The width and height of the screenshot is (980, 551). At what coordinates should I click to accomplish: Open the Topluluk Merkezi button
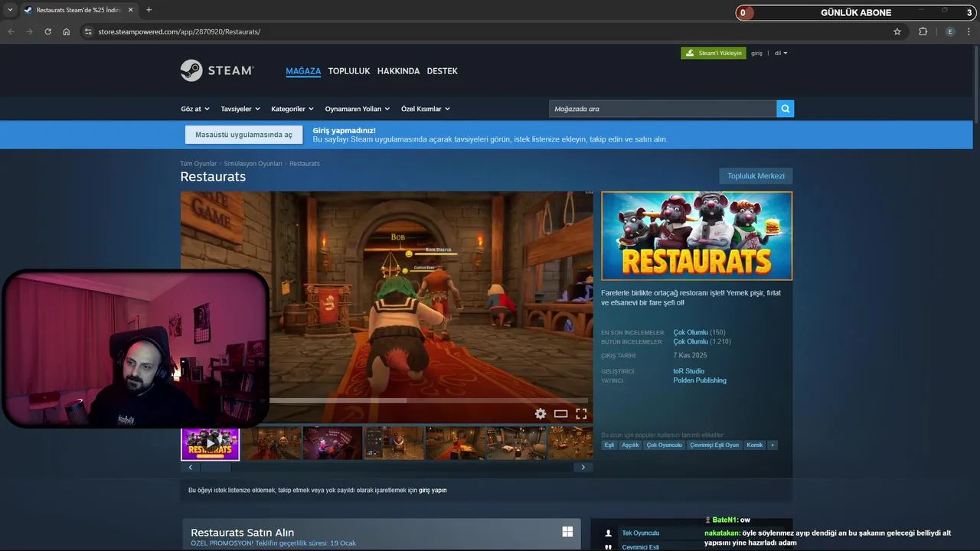pyautogui.click(x=756, y=176)
